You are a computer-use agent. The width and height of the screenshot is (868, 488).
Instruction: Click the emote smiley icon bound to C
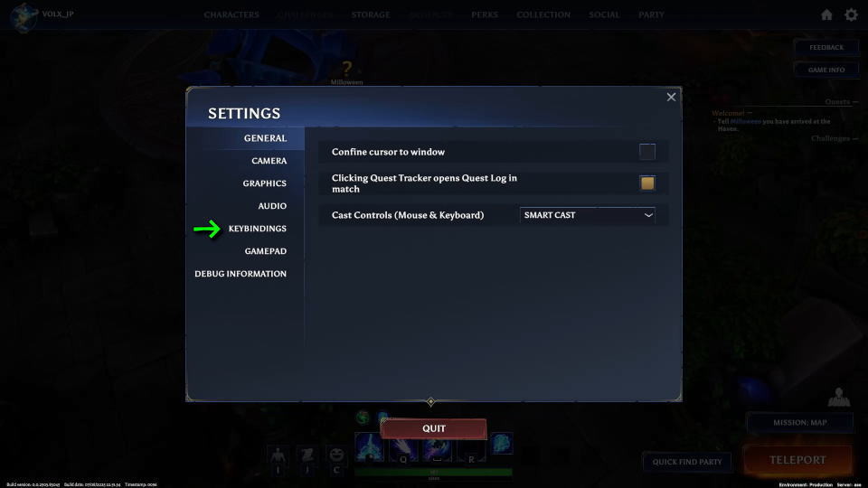click(336, 455)
